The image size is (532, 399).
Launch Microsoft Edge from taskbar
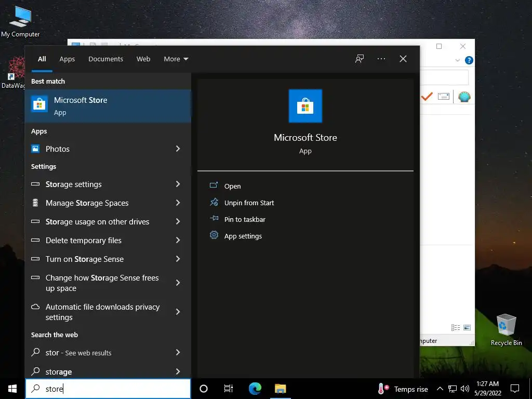255,389
